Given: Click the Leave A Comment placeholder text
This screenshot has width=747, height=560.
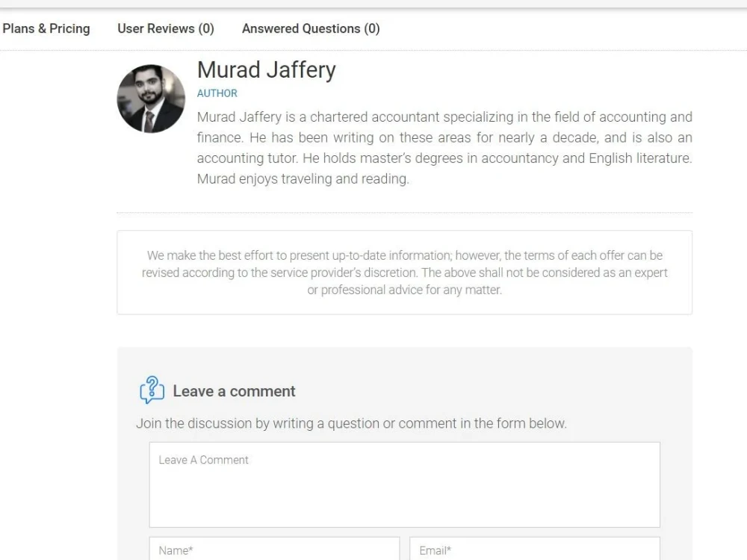Looking at the screenshot, I should 203,460.
